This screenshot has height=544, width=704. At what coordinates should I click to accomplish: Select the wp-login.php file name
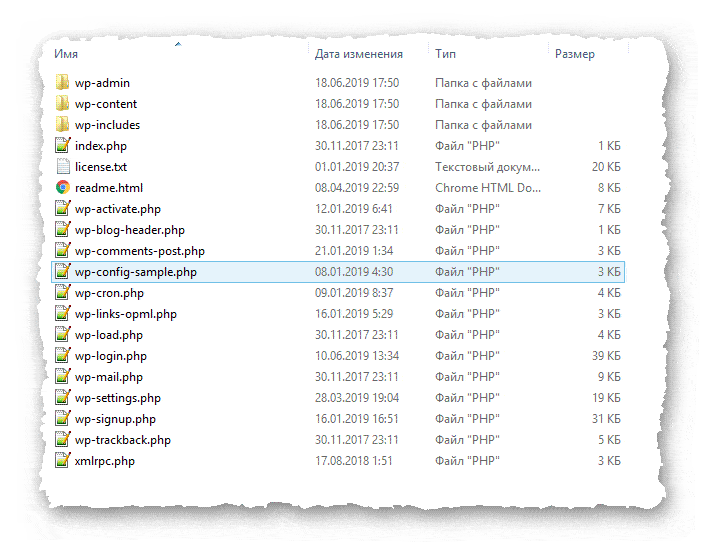point(111,356)
